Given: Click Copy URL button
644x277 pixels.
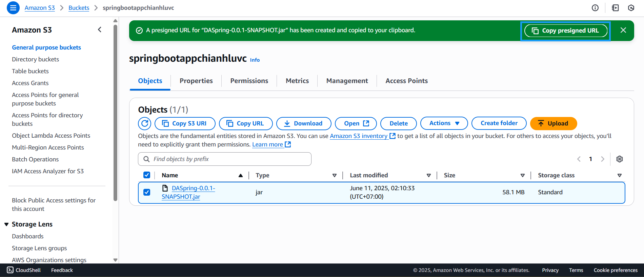Looking at the screenshot, I should pos(246,123).
